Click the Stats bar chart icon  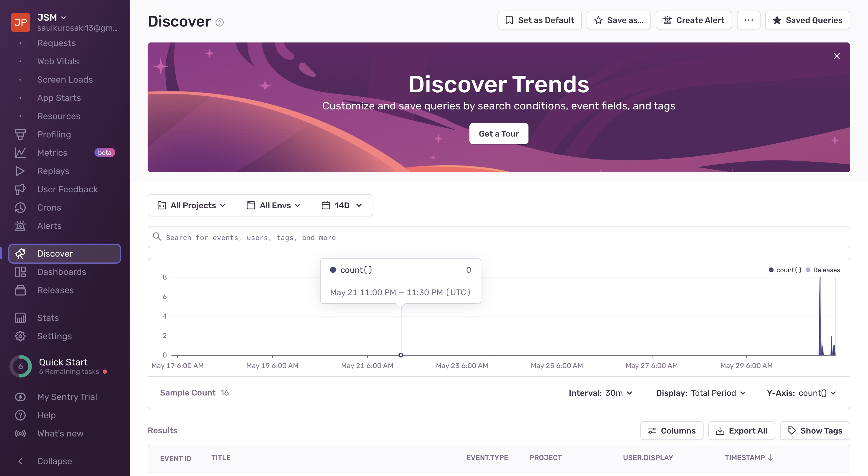pos(20,318)
